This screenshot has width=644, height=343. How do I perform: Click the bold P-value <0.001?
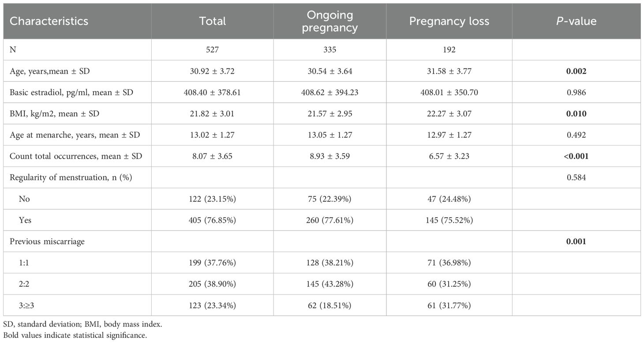point(576,156)
